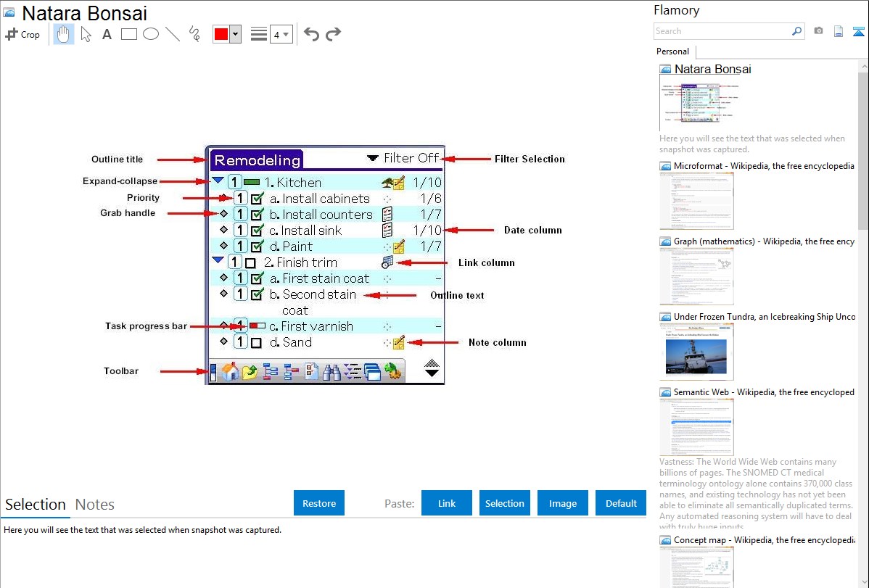Image resolution: width=869 pixels, height=588 pixels.
Task: Click the black down arrow beside Bonsai toolbar
Action: pyautogui.click(x=432, y=373)
